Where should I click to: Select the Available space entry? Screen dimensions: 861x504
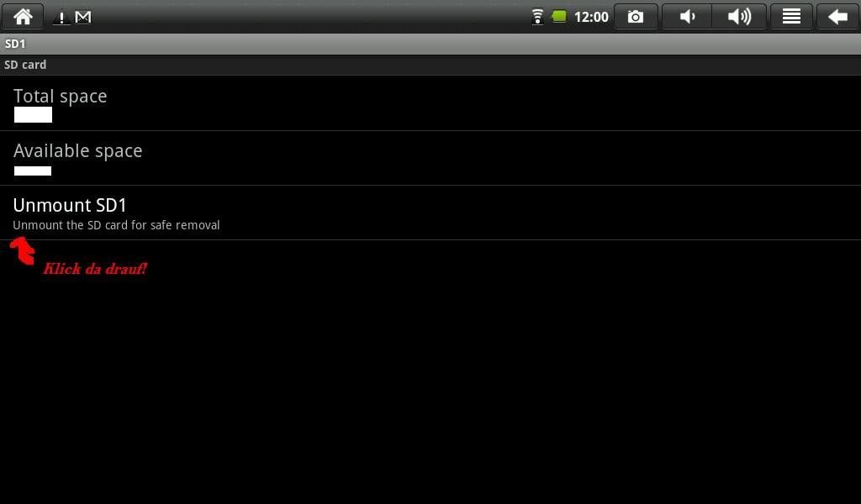click(430, 158)
